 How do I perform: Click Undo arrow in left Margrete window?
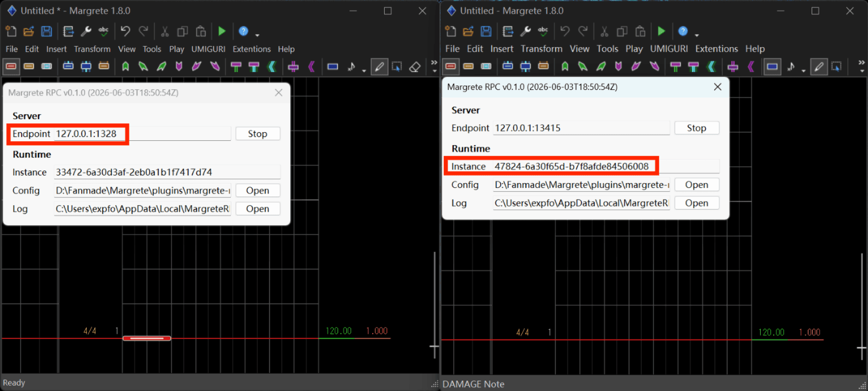(126, 31)
